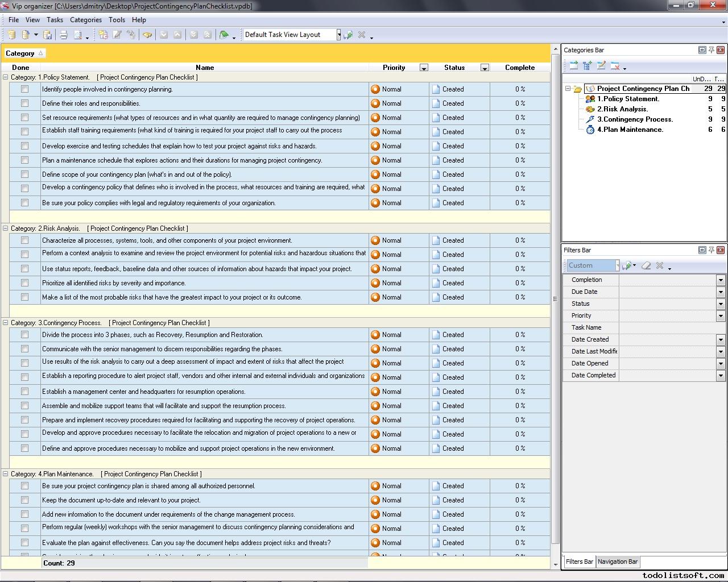This screenshot has height=582, width=728.
Task: Click the eraser Clear Filter icon
Action: [646, 265]
